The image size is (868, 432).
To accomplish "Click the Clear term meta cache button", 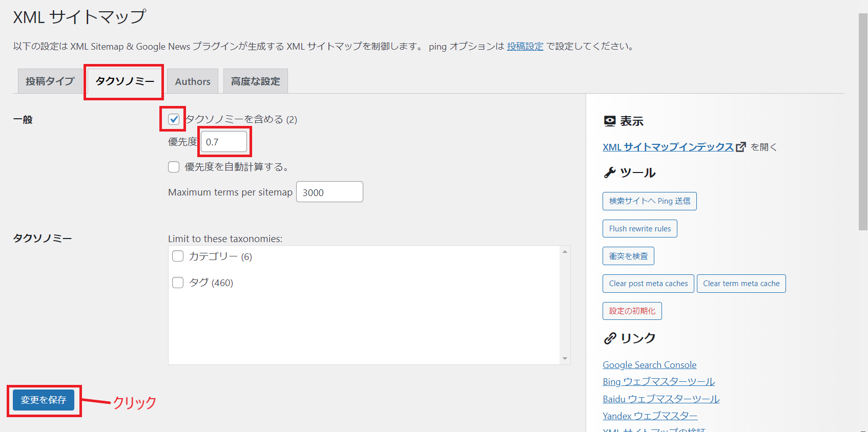I will [x=741, y=284].
